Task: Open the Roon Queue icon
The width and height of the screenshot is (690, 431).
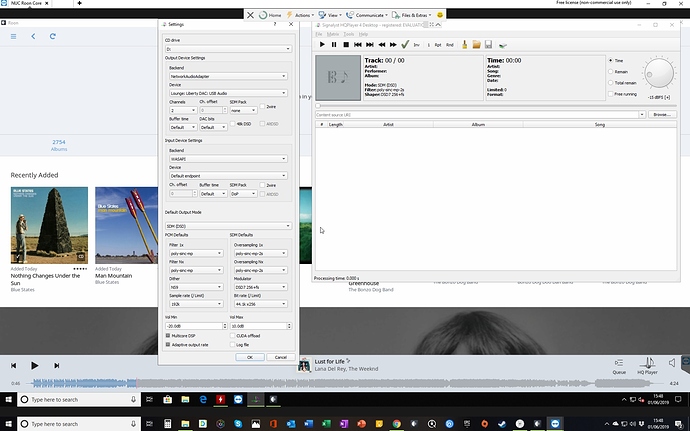Action: click(x=619, y=366)
